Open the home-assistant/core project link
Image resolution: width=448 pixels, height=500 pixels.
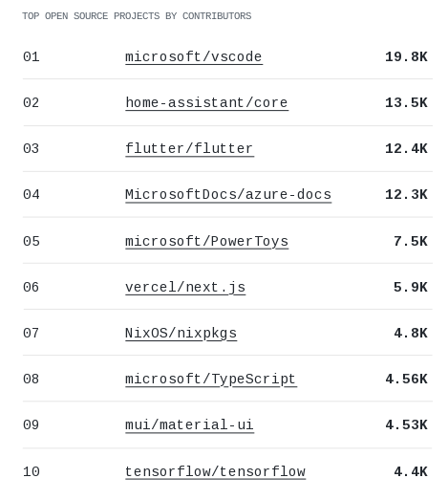click(206, 103)
